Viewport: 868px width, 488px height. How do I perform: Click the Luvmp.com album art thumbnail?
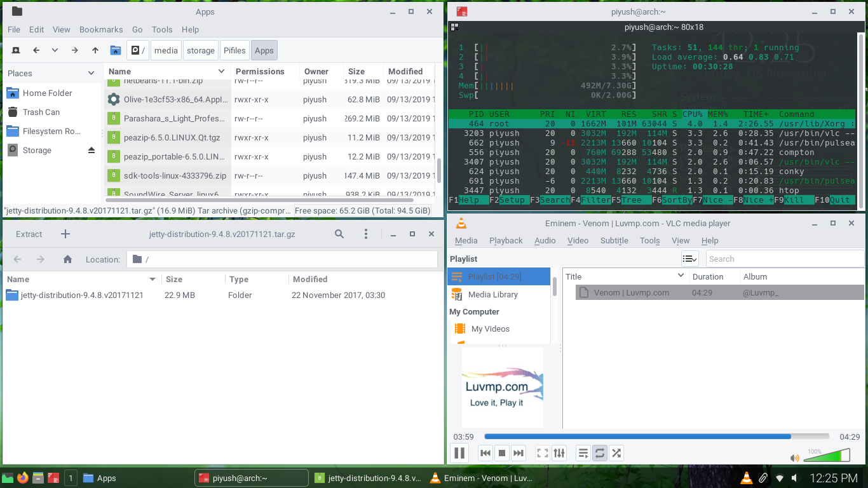tap(503, 388)
